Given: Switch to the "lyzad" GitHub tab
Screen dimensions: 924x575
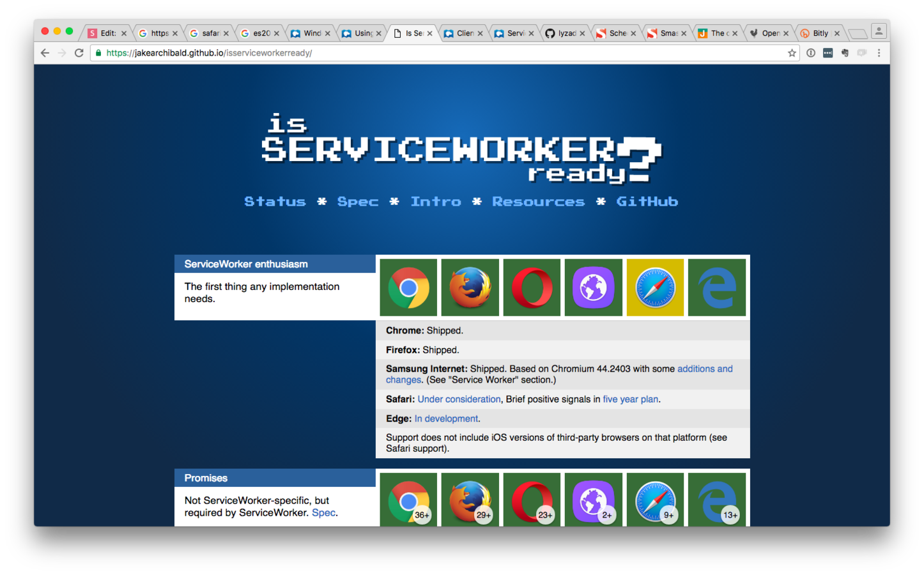Looking at the screenshot, I should (566, 33).
